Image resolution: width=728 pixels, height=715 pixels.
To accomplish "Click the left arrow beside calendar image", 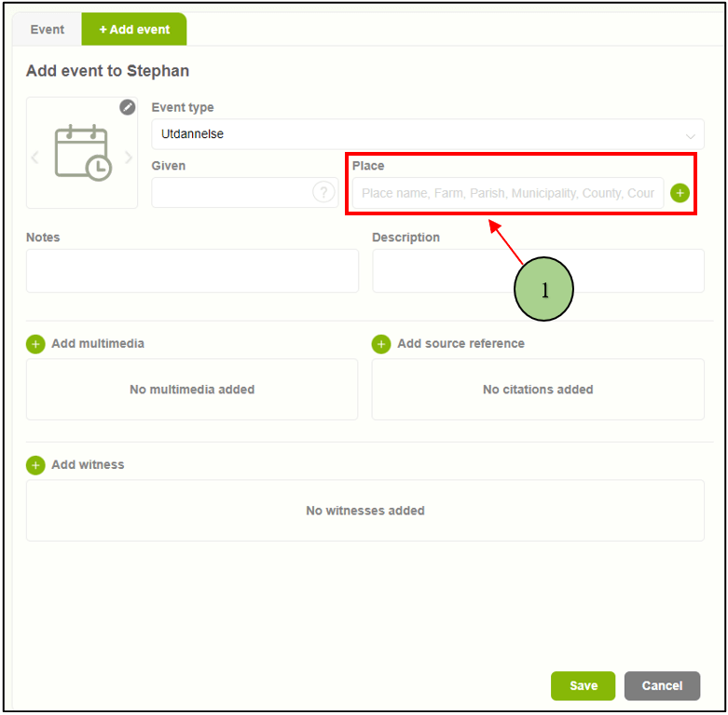I will 35,157.
